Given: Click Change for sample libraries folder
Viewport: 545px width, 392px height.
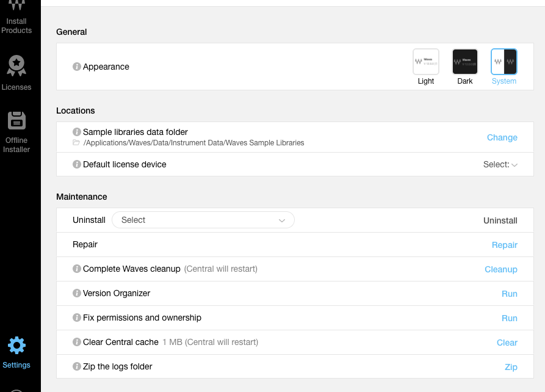Looking at the screenshot, I should point(502,137).
